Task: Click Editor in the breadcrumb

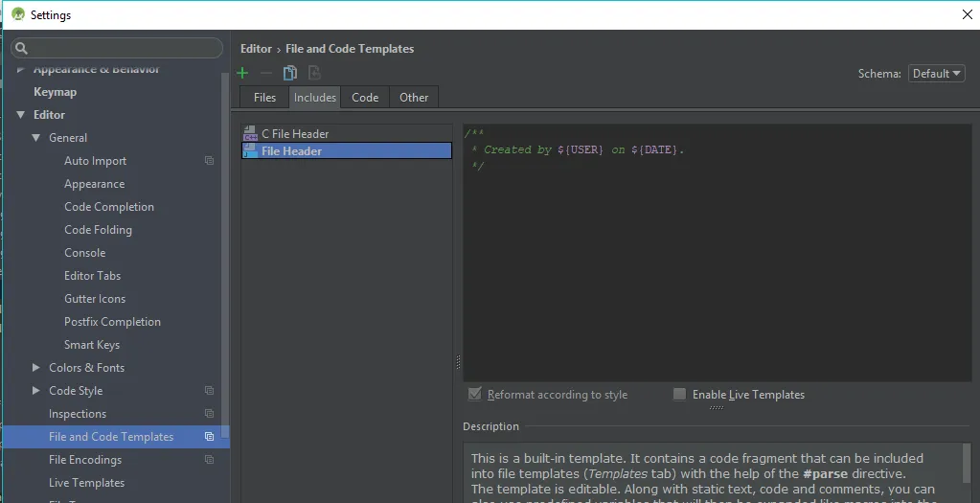Action: pos(256,49)
